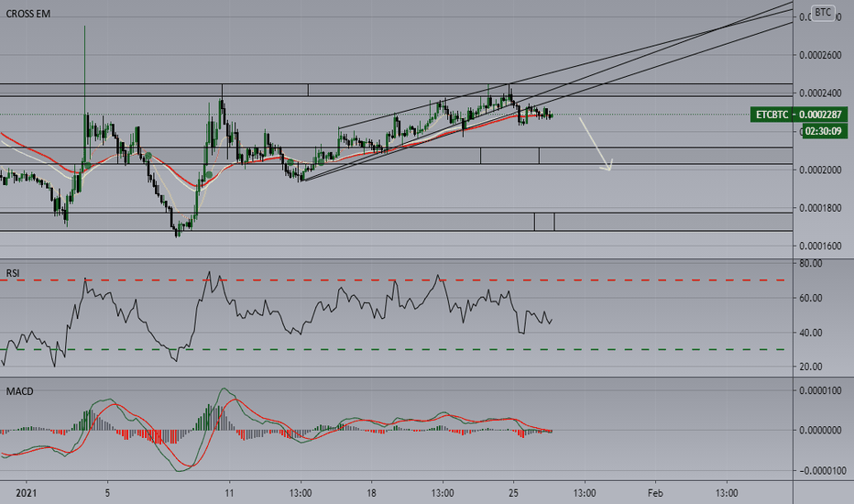Select the MACD indicator label
This screenshot has width=854, height=504.
click(19, 391)
